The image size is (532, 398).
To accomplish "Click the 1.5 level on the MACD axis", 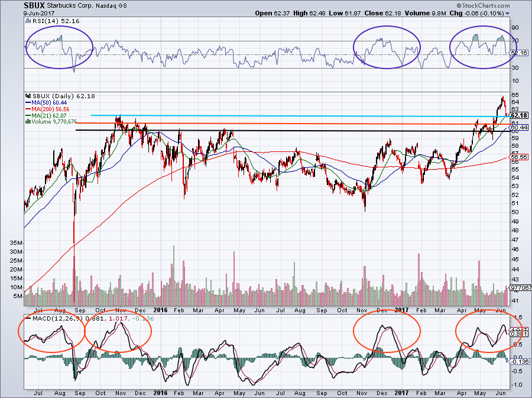I will pyautogui.click(x=518, y=317).
